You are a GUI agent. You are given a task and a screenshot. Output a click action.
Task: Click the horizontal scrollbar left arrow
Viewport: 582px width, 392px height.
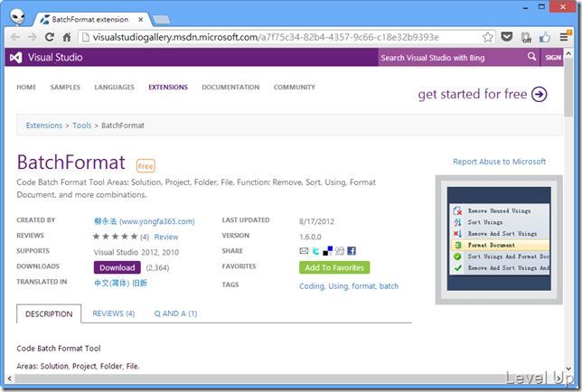10,378
